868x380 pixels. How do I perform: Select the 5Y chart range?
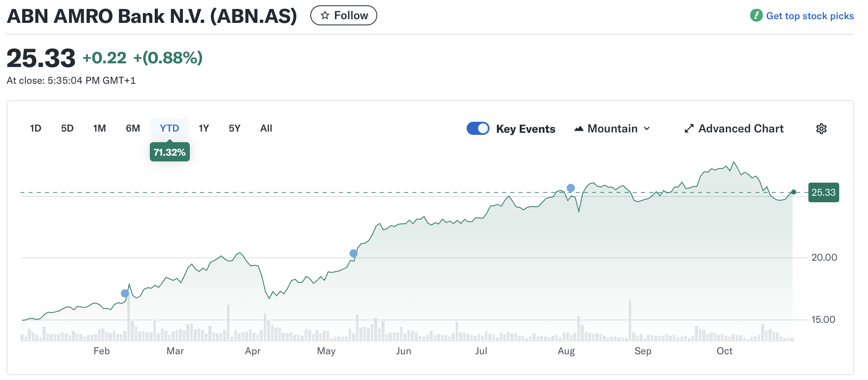click(x=234, y=128)
